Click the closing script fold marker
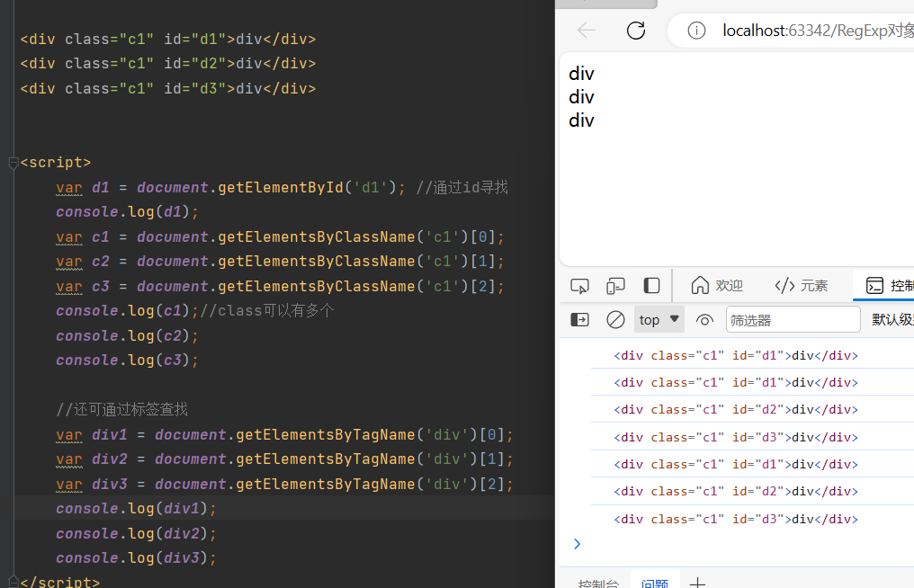Screen dimensions: 914x588 point(13,583)
